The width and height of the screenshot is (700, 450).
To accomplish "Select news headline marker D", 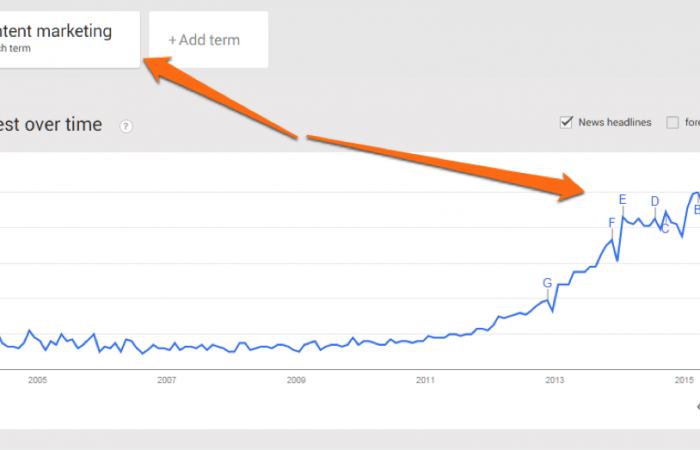I will 654,201.
